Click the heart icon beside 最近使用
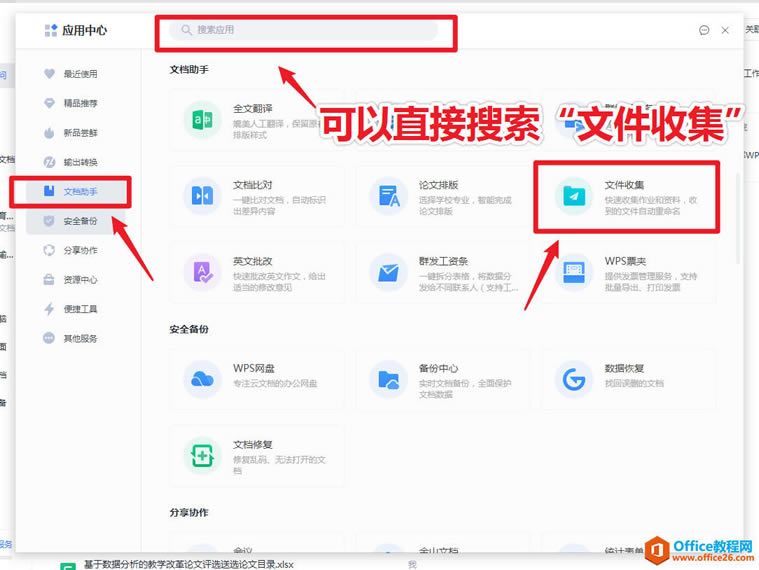759x570 pixels. click(x=49, y=74)
